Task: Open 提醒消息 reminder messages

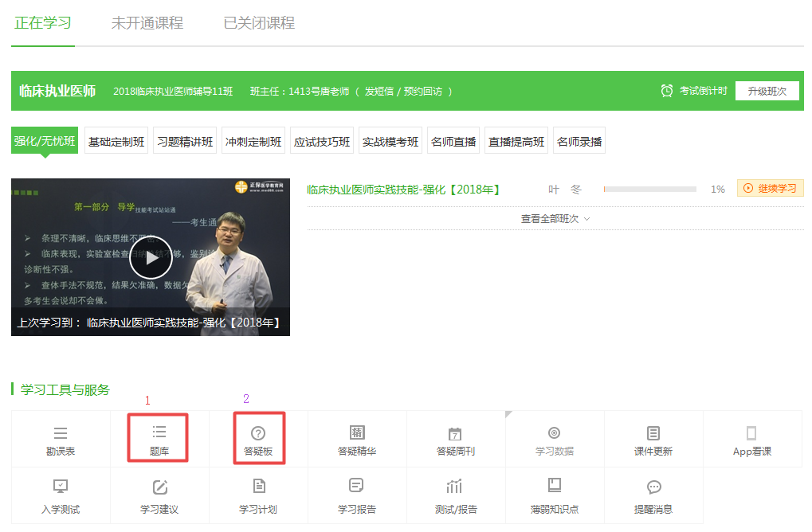Action: (x=653, y=495)
